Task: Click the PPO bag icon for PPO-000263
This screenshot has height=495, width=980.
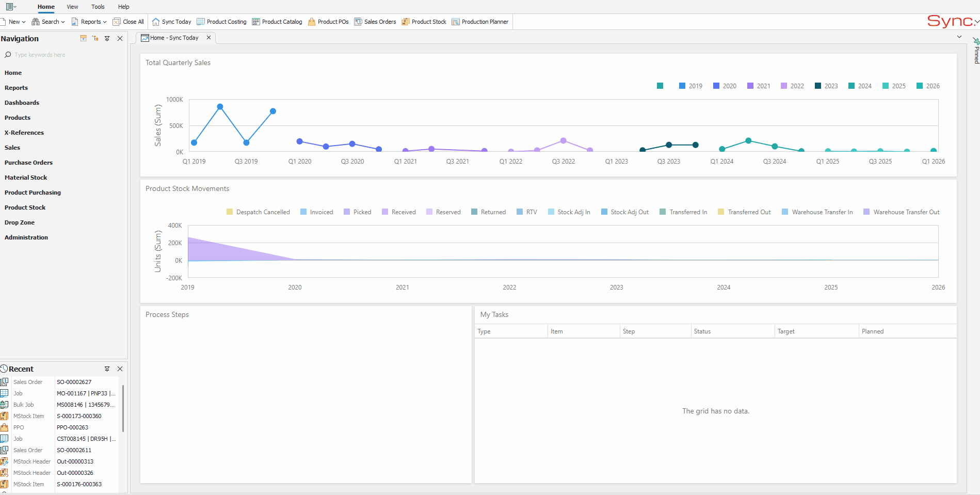Action: pyautogui.click(x=4, y=427)
